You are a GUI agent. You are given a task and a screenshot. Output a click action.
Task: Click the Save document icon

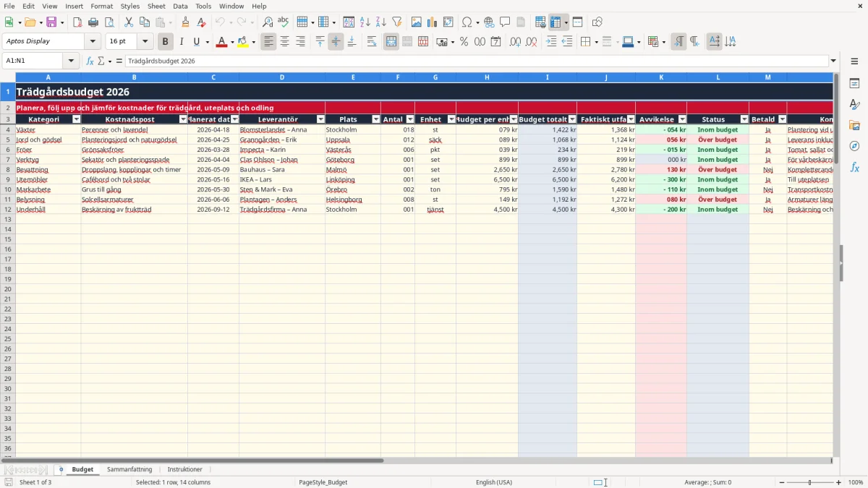click(51, 22)
